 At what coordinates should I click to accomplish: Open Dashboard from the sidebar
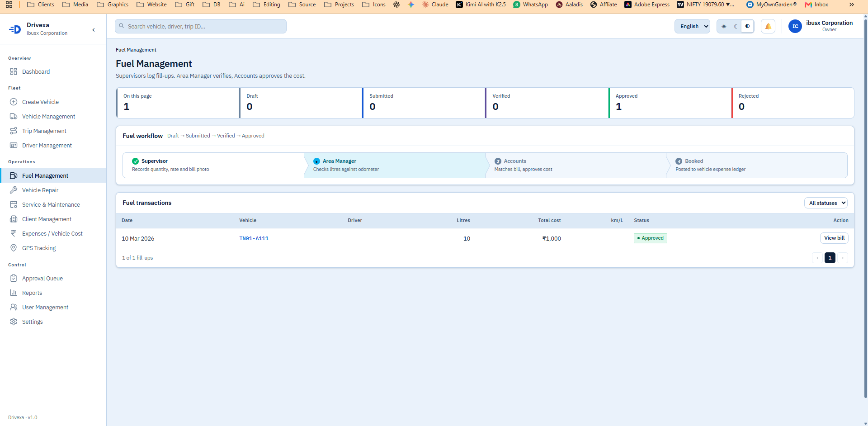[53, 71]
